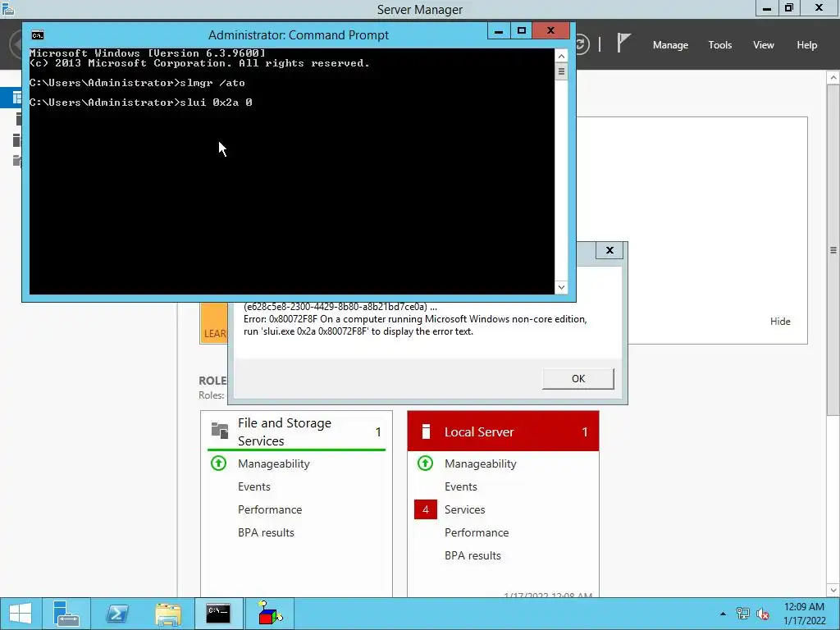This screenshot has width=840, height=630.
Task: Click the green Manageability icon in File and Storage Services
Action: click(218, 463)
